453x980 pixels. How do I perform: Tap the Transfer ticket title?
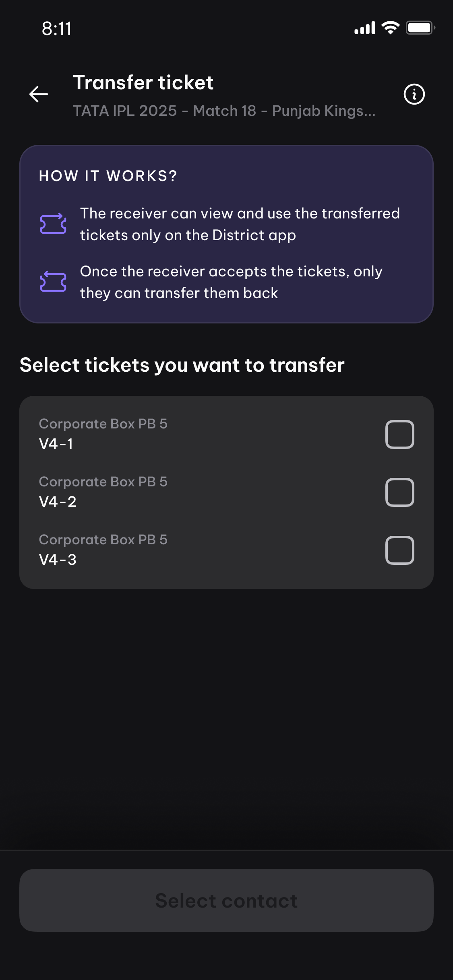point(143,83)
